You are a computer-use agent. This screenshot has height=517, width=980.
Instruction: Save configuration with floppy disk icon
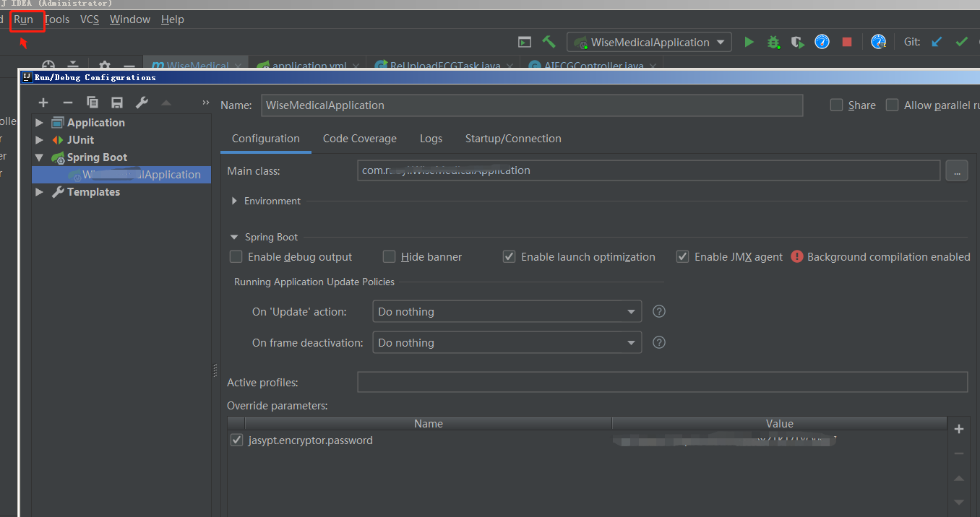click(x=117, y=103)
